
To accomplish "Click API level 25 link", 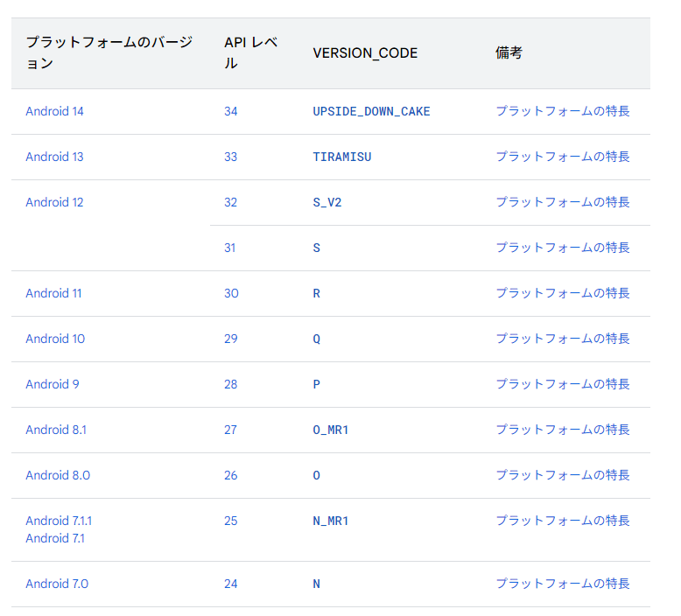I will 230,521.
